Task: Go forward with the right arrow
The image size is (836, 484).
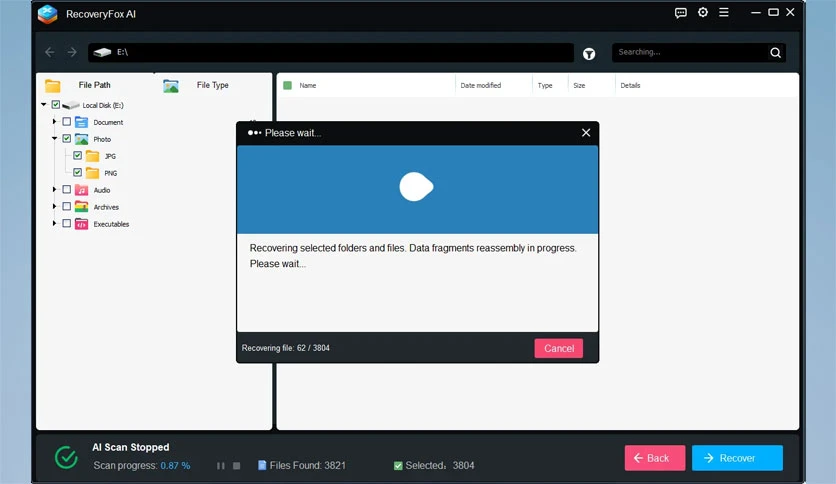Action: (x=72, y=52)
